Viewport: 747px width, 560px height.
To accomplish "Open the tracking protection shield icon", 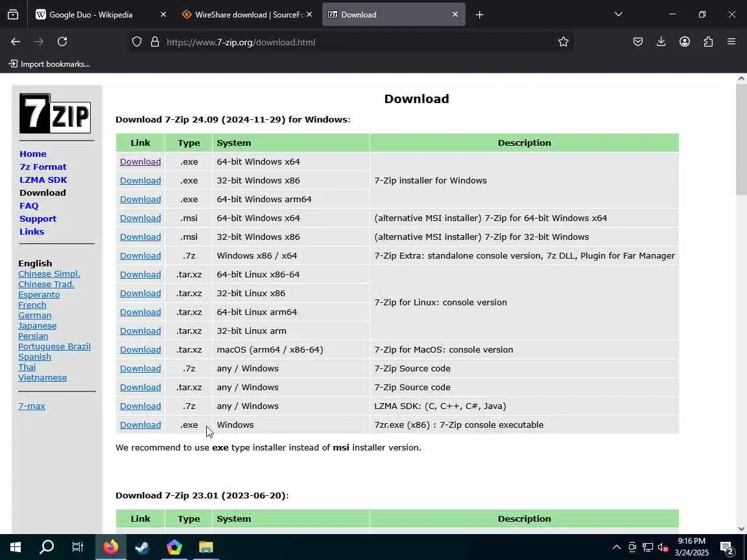I will [137, 42].
